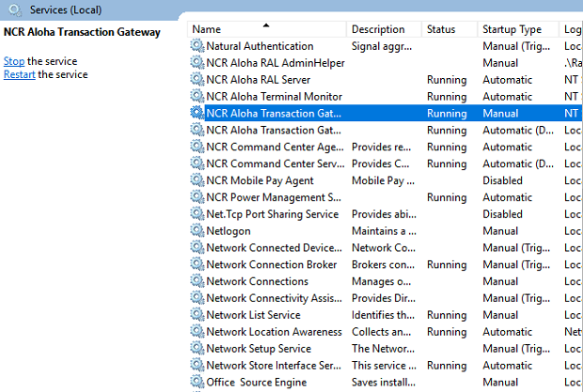Screen dimensions: 583x392
Task: Click 'Mobile Pay ...' description cell
Action: (x=383, y=180)
